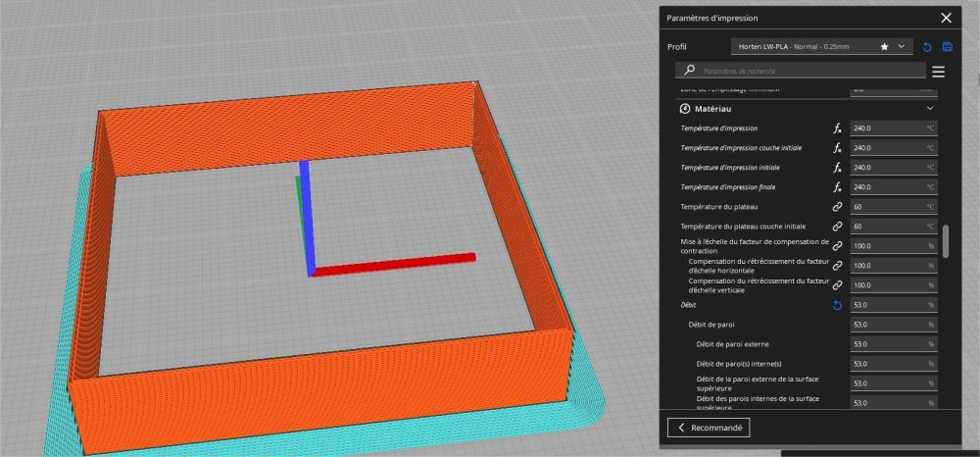Click the magnifier search icon

click(x=689, y=70)
